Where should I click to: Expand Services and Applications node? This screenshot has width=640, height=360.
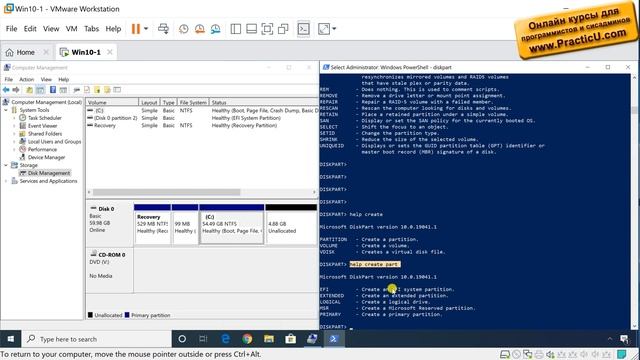coord(6,181)
